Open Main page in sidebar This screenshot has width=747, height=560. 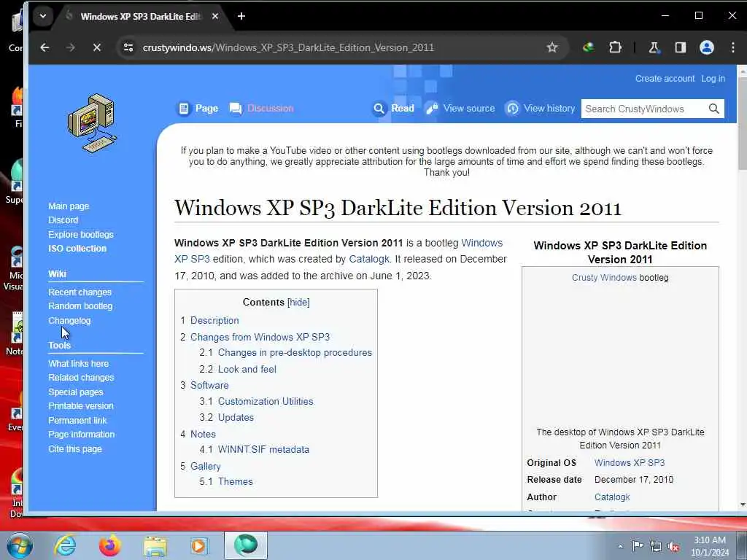click(x=69, y=206)
